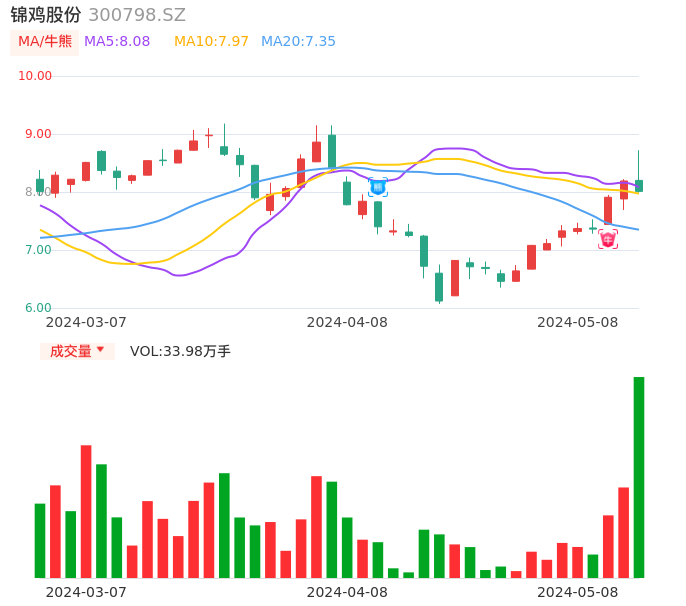Click the tallest red volume bar
Image resolution: width=686 pixels, height=606 pixels.
click(x=86, y=511)
